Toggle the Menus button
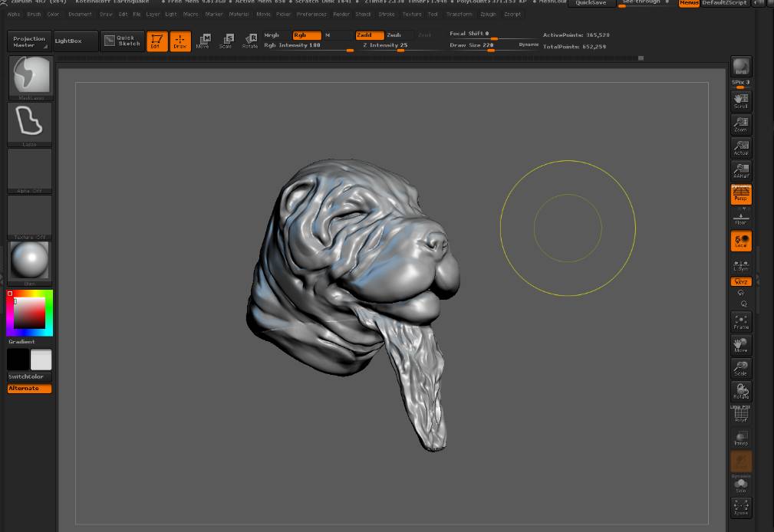 coord(689,3)
